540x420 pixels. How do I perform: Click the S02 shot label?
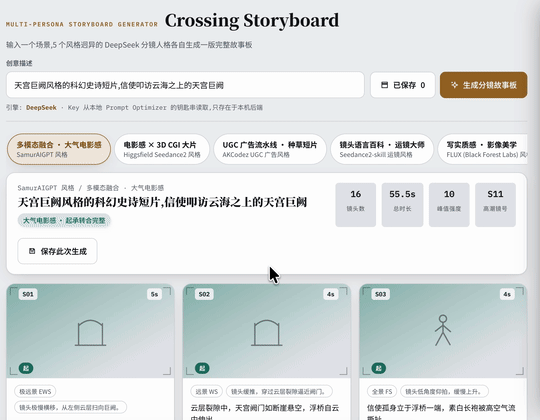204,294
